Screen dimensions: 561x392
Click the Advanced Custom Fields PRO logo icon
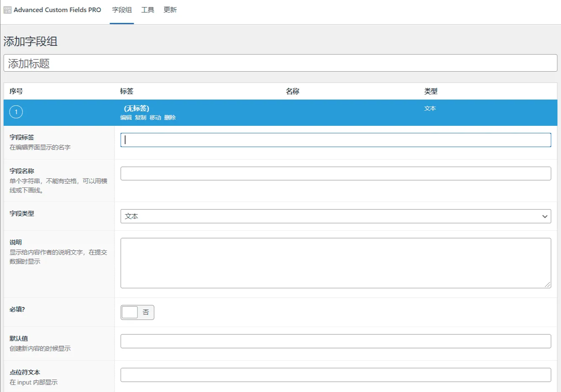7,10
